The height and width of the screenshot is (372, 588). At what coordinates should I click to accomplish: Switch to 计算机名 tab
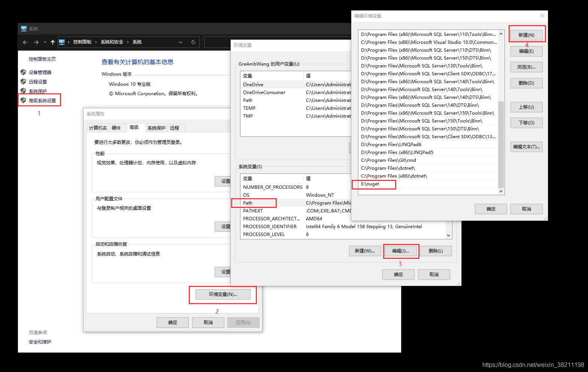point(98,128)
